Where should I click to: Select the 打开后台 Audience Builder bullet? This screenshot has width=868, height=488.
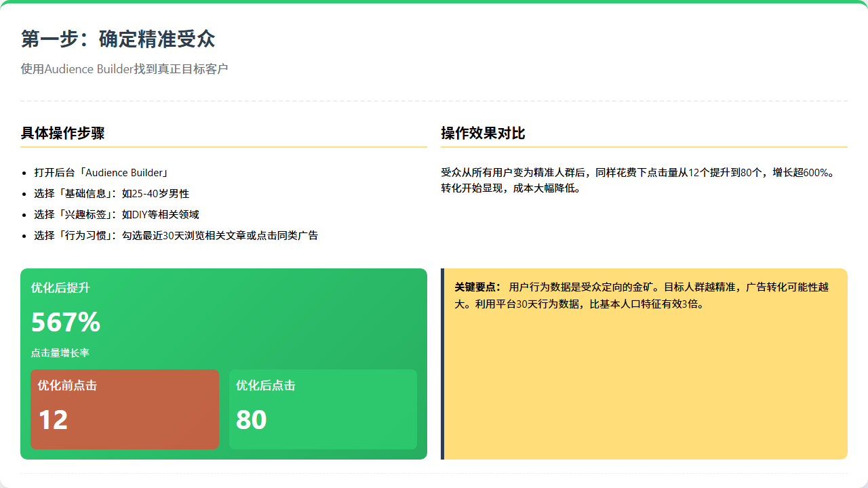(x=101, y=173)
